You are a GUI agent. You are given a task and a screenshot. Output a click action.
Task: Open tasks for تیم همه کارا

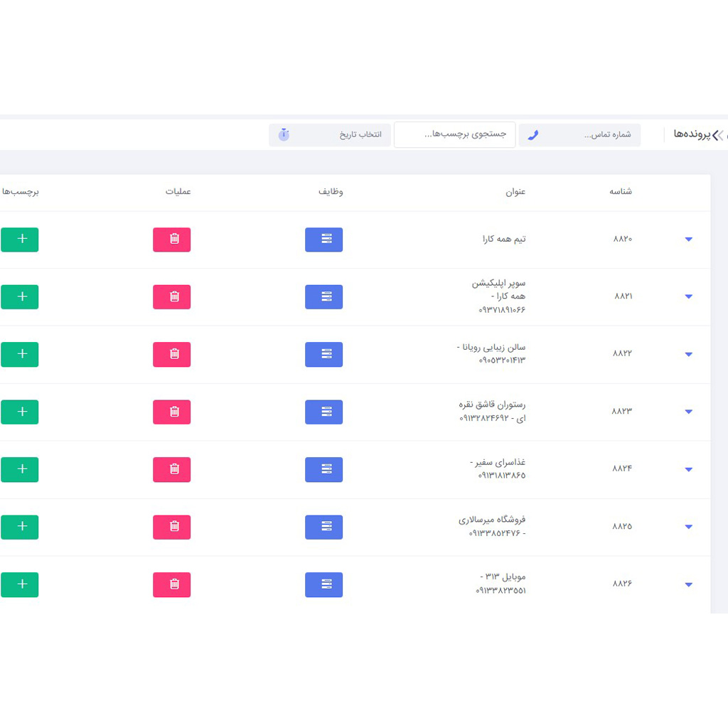pyautogui.click(x=323, y=240)
